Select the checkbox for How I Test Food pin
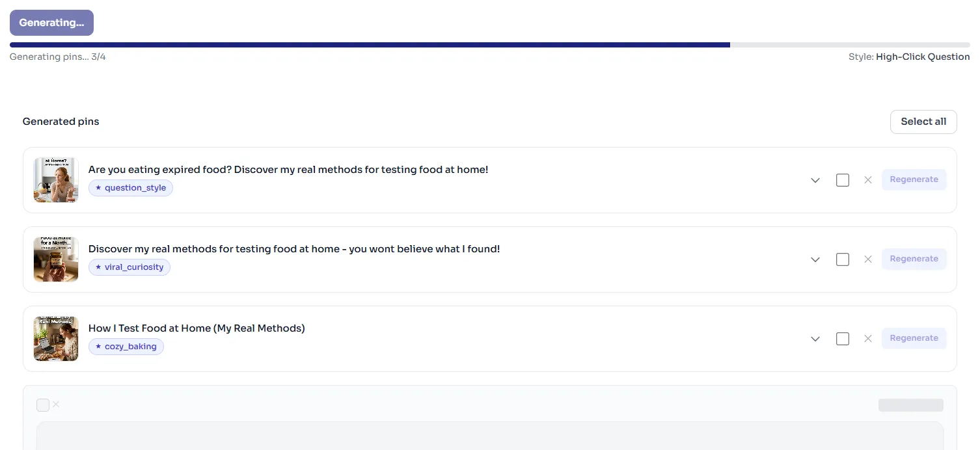The image size is (980, 450). tap(843, 339)
